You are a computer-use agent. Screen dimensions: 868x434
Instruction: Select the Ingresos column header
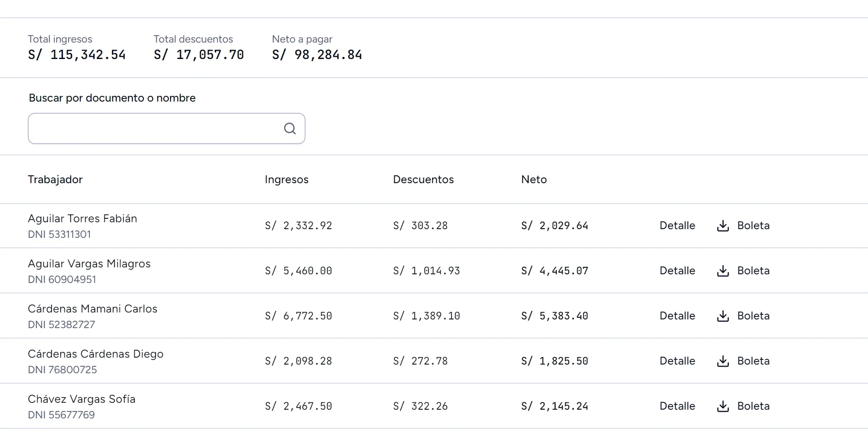[286, 180]
